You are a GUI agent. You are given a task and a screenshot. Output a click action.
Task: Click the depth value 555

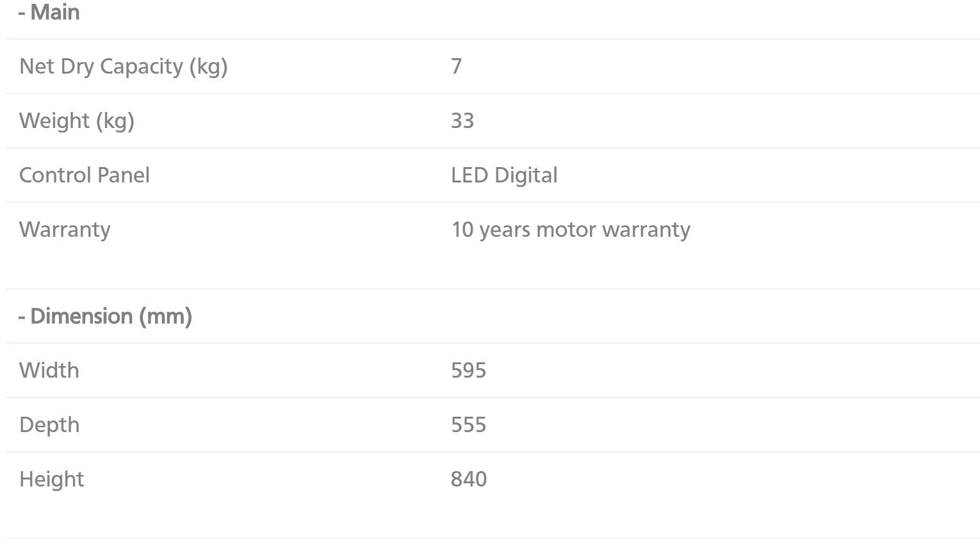point(469,424)
